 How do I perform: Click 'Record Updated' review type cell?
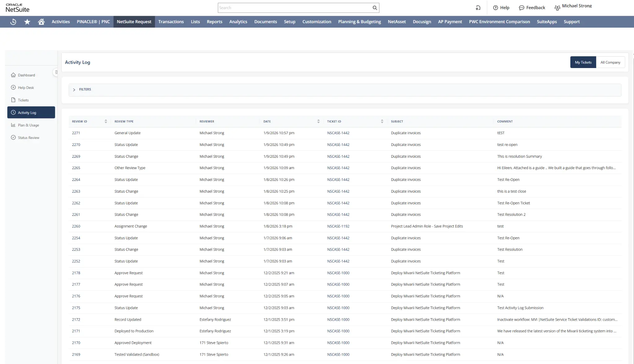(x=128, y=319)
